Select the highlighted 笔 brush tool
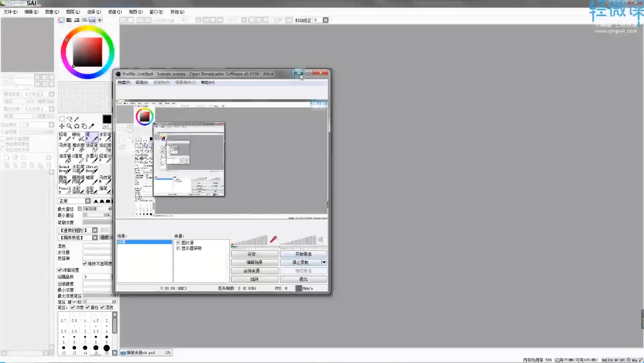Viewport: 644px width, 363px height. pyautogui.click(x=91, y=137)
